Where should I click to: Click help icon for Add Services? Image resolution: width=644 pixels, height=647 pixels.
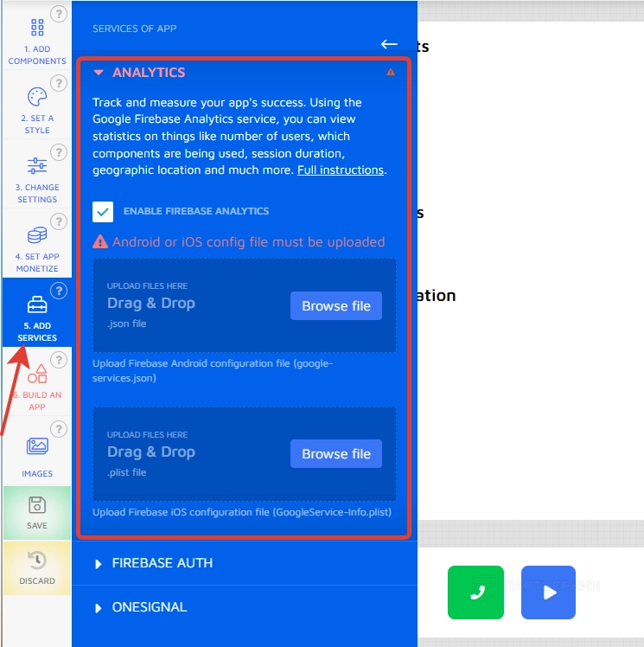[59, 291]
